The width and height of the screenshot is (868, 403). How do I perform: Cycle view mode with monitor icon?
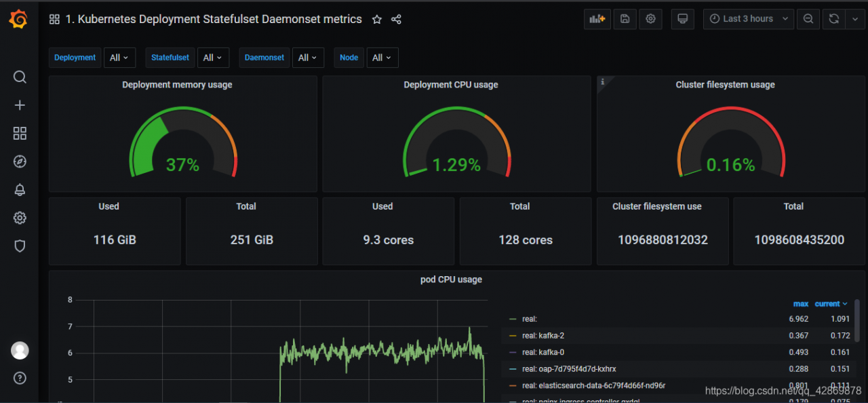pos(683,19)
